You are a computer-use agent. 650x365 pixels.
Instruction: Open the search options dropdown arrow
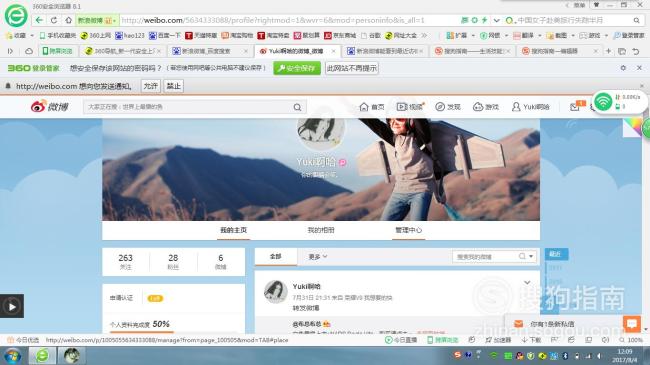pyautogui.click(x=531, y=257)
